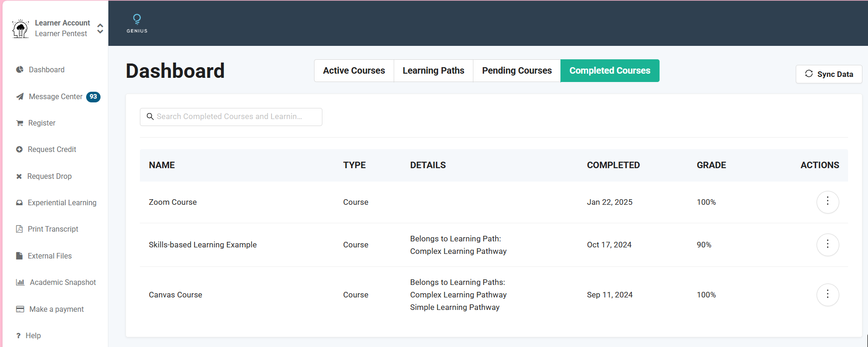Open Experiential Learning in sidebar

[62, 202]
